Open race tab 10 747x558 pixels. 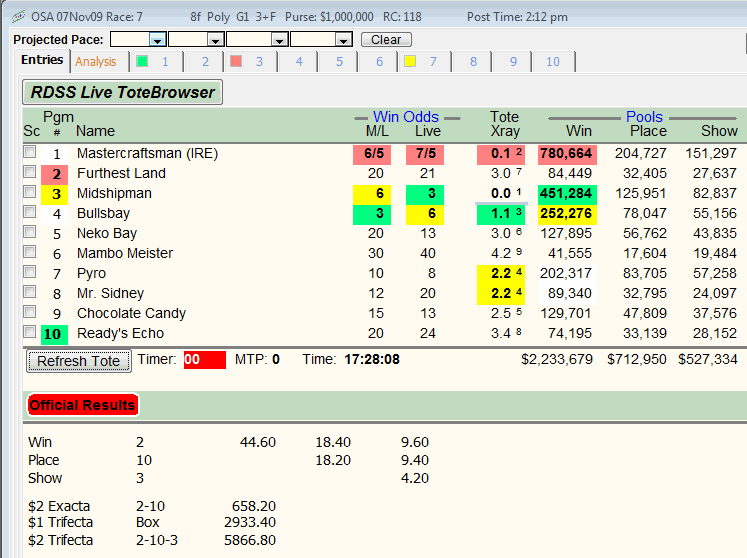point(553,61)
